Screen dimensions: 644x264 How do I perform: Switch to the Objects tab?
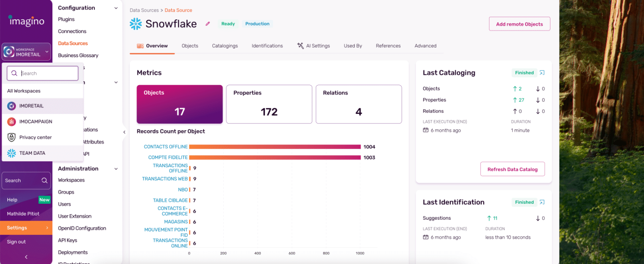pyautogui.click(x=190, y=46)
